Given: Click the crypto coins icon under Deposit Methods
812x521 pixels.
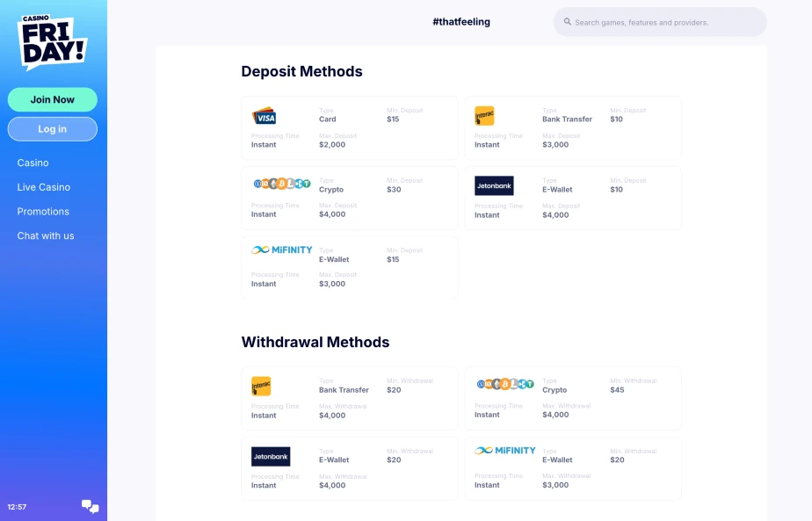Looking at the screenshot, I should [282, 184].
